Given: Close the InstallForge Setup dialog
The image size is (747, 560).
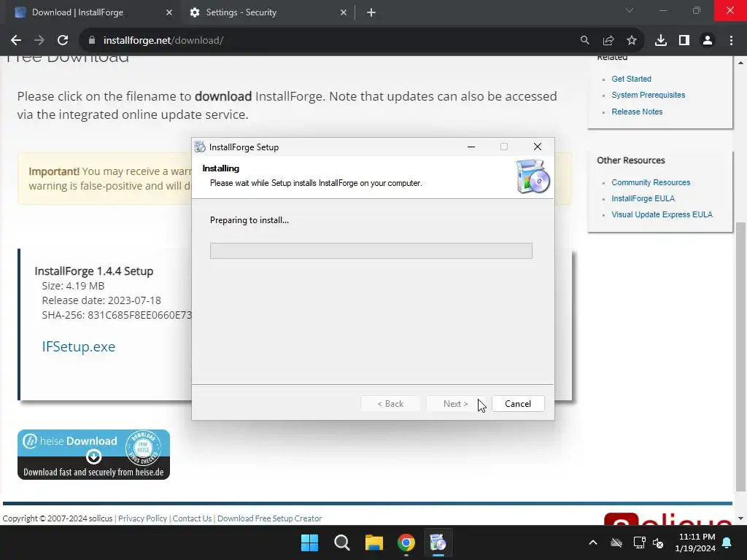Looking at the screenshot, I should coord(538,147).
